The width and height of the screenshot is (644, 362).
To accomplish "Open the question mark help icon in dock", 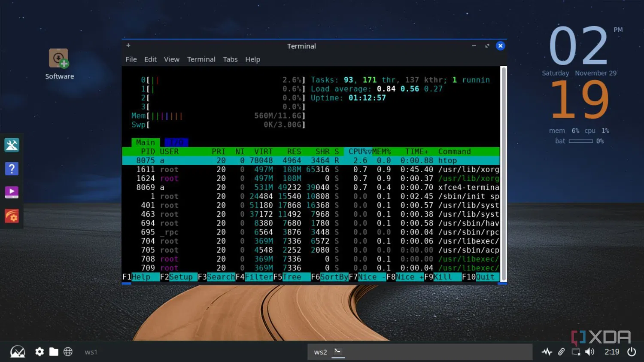I will pos(12,169).
